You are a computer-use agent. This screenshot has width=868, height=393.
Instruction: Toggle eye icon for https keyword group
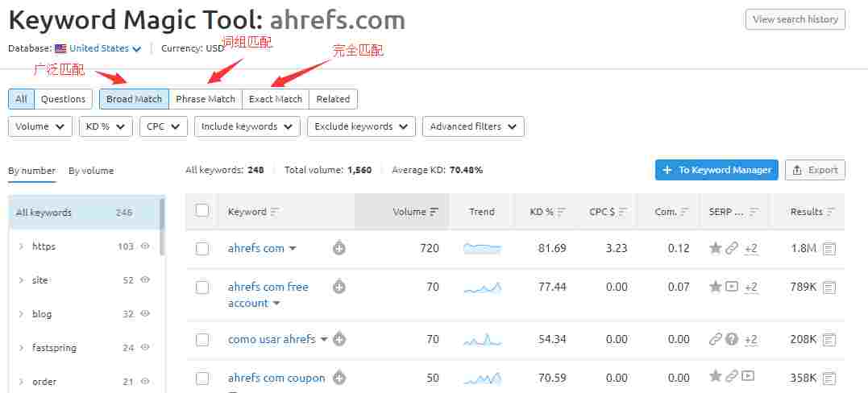tap(146, 246)
